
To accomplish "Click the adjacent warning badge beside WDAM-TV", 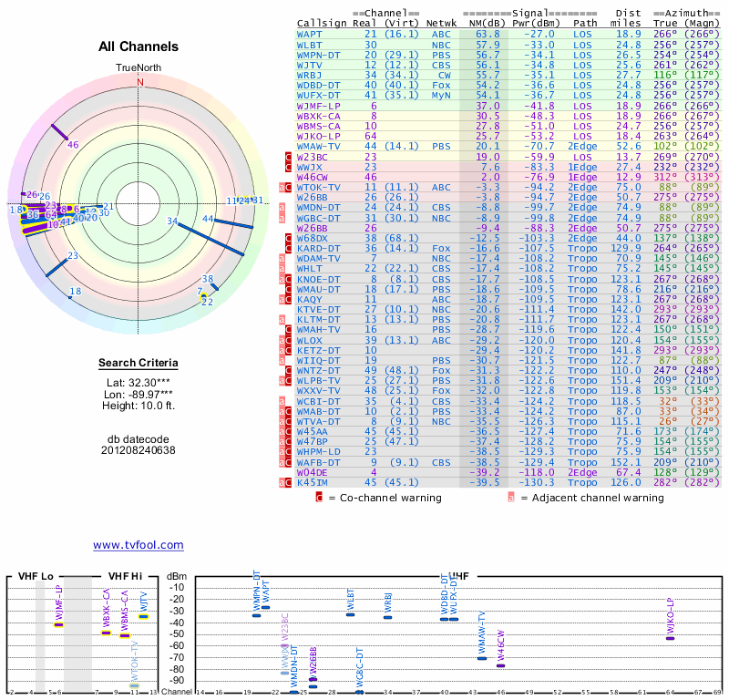I will point(282,259).
